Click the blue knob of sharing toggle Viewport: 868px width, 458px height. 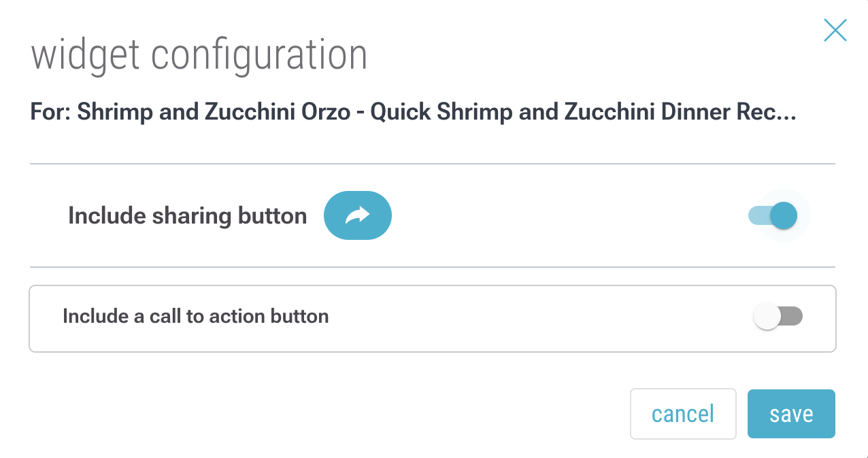coord(784,215)
